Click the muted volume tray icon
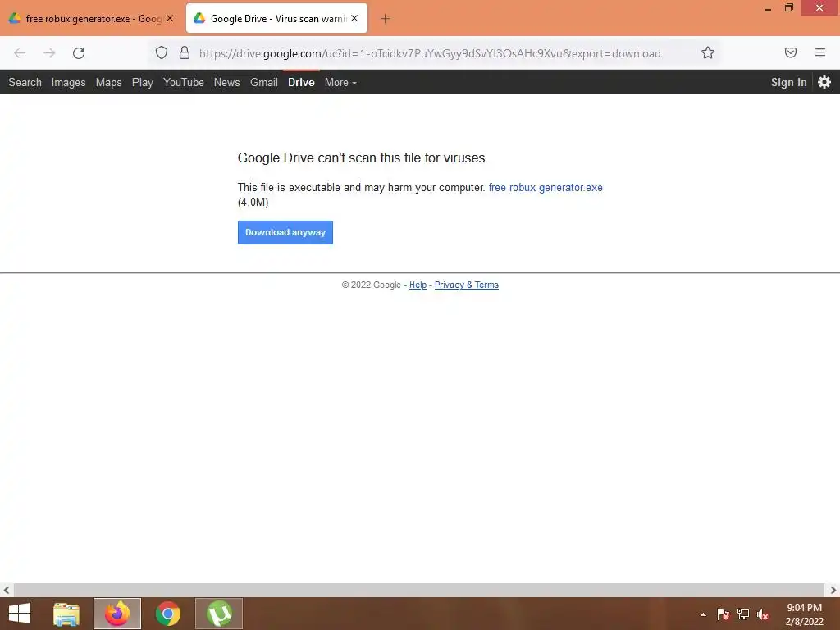This screenshot has width=840, height=630. click(x=763, y=614)
